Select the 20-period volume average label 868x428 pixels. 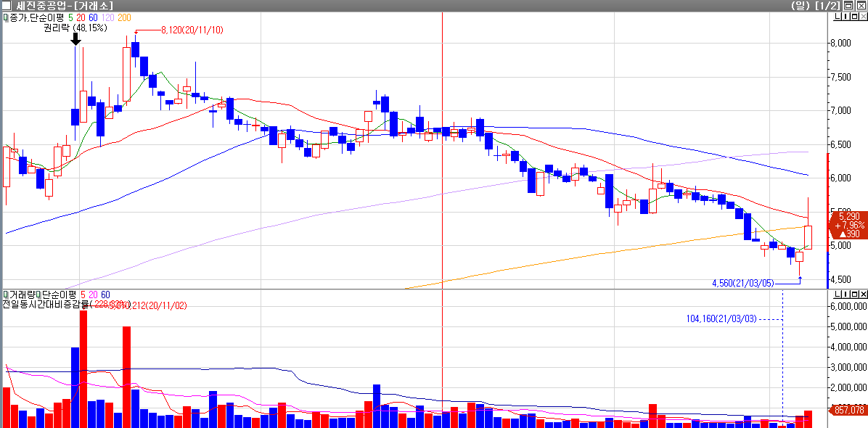94,294
